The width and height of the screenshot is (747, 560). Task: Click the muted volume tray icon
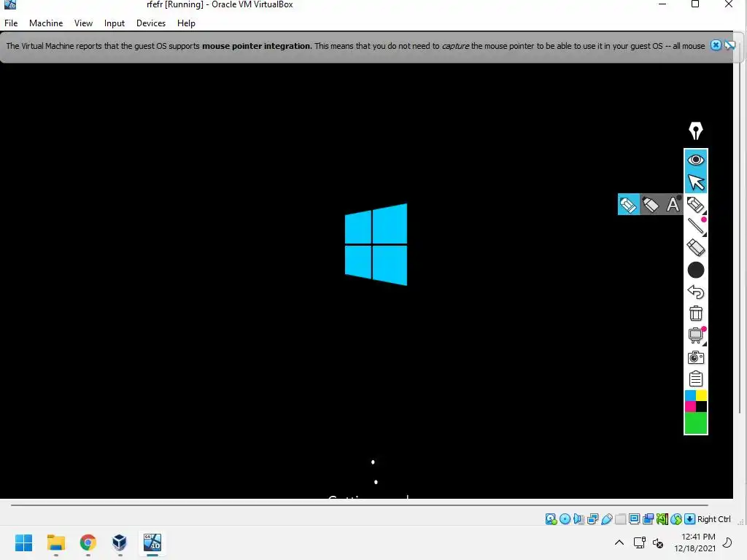point(658,542)
